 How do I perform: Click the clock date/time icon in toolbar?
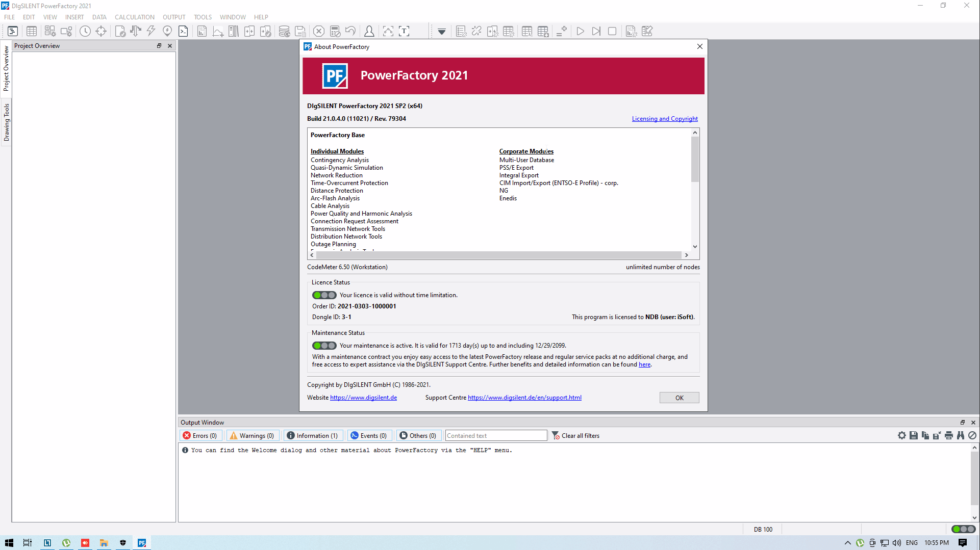pyautogui.click(x=85, y=32)
